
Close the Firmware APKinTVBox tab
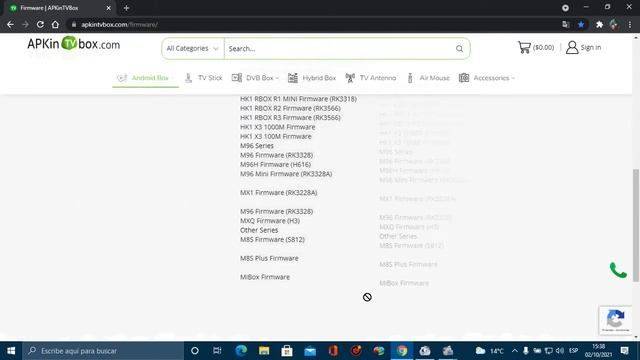point(109,8)
